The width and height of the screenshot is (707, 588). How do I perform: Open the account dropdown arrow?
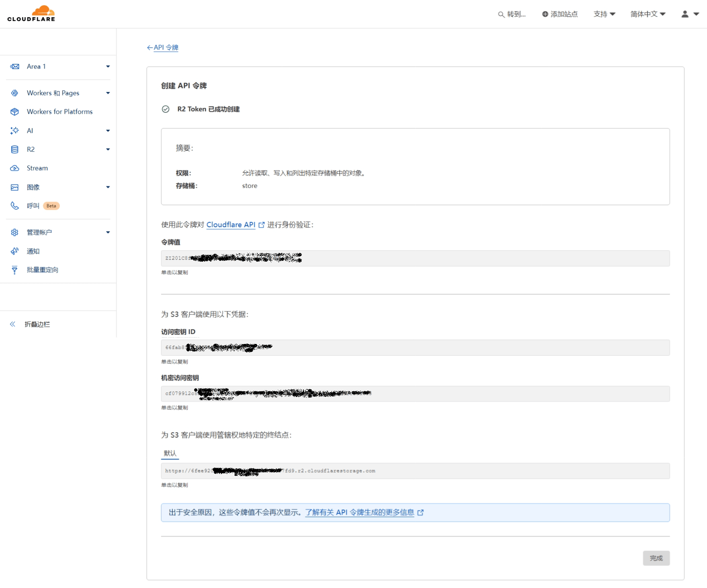pos(697,14)
